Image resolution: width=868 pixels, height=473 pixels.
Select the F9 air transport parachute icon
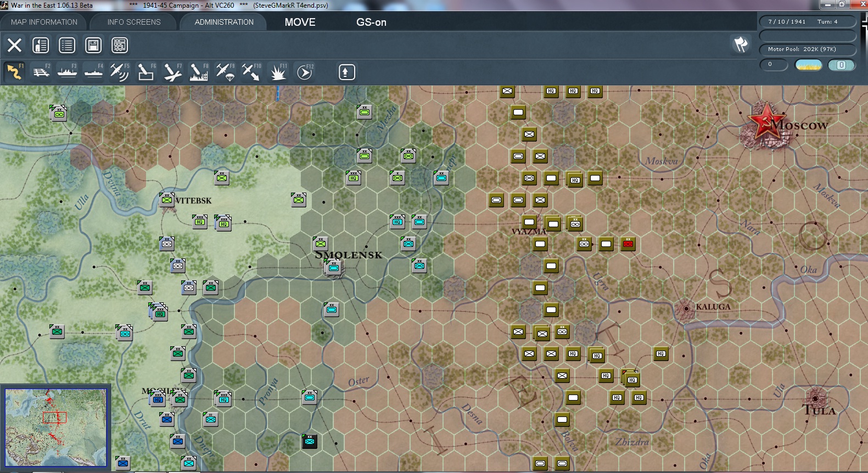[x=225, y=72]
